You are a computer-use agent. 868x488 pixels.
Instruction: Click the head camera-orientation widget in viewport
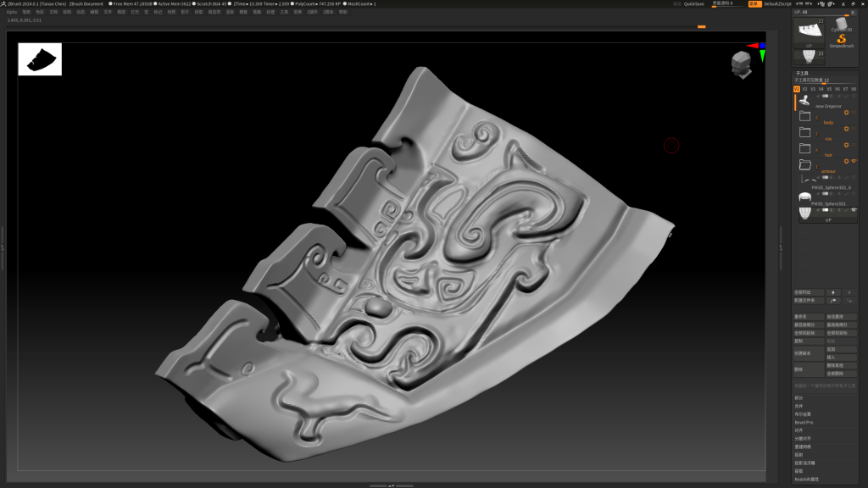[x=741, y=64]
